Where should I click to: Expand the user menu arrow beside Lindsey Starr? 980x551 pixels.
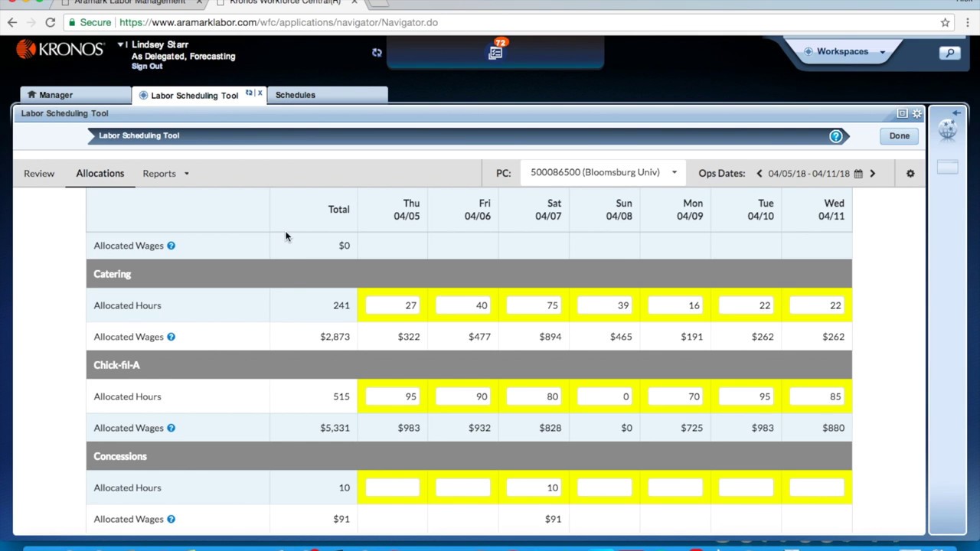(x=121, y=45)
